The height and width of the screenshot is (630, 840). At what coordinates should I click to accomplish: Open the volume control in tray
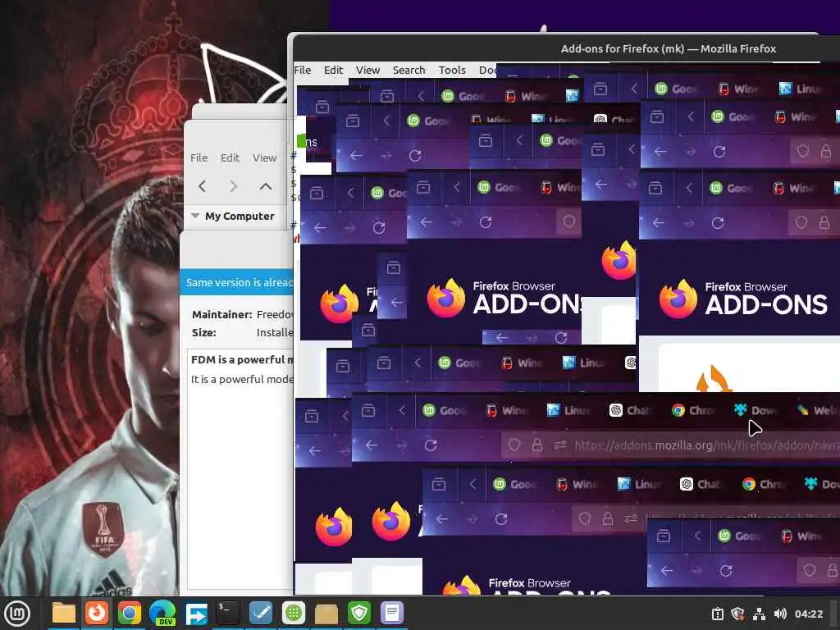[780, 614]
